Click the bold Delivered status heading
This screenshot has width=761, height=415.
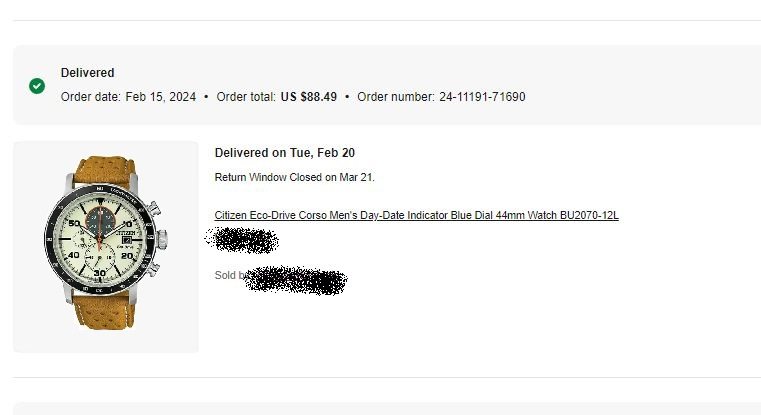[87, 73]
